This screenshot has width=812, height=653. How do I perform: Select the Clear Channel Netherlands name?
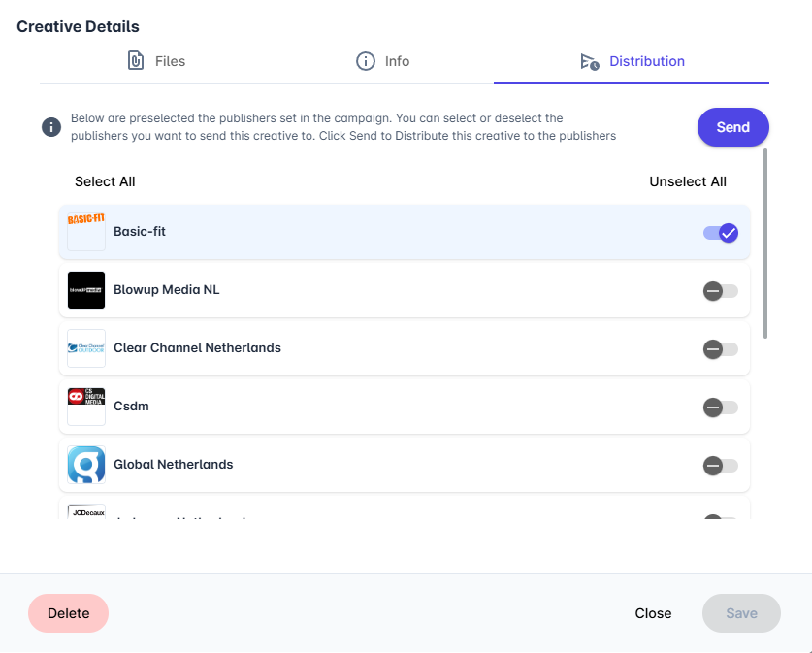pyautogui.click(x=197, y=347)
